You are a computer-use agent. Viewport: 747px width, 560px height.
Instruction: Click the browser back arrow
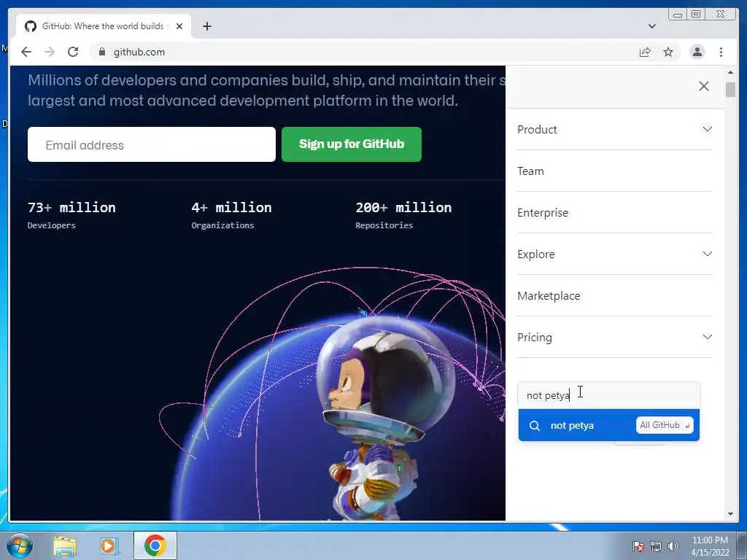coord(26,52)
